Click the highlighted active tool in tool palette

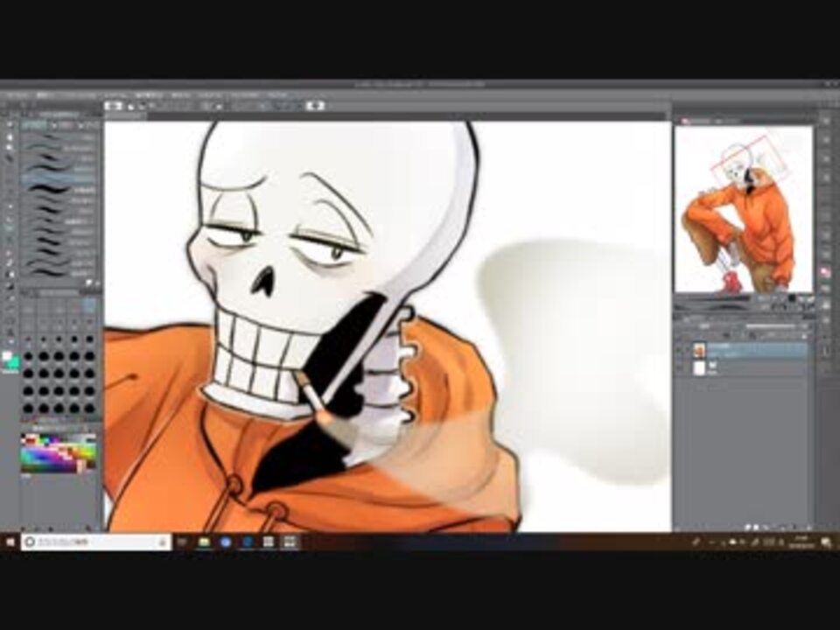click(x=10, y=227)
